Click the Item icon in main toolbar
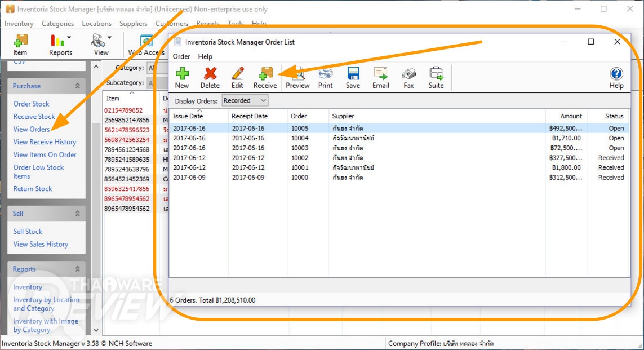This screenshot has height=350, width=644. [20, 45]
